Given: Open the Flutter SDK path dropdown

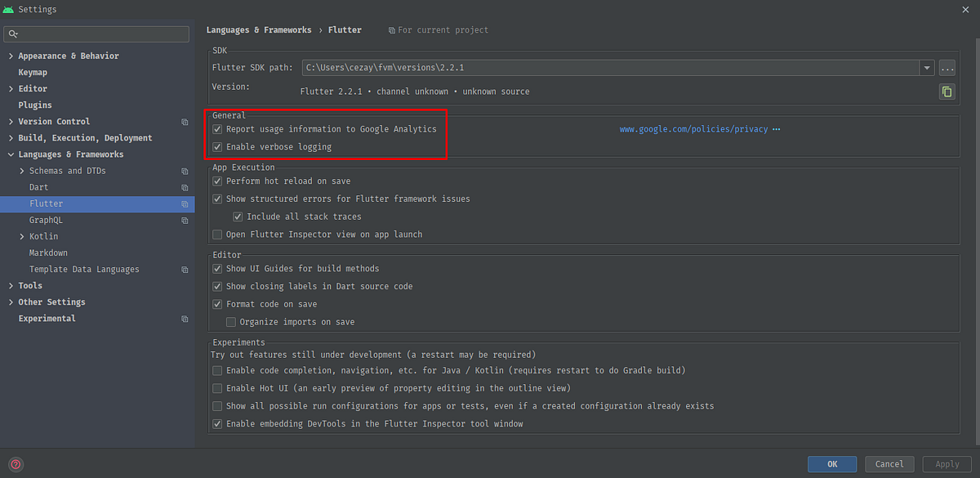Looking at the screenshot, I should [928, 69].
